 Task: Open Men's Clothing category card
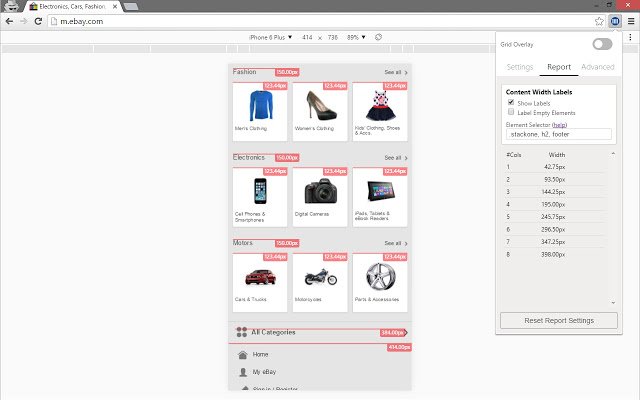[260, 111]
